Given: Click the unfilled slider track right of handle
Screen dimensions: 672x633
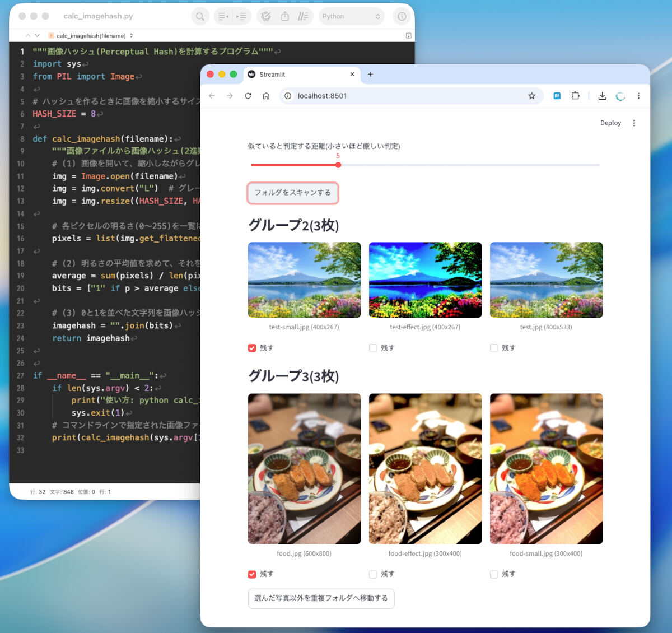Looking at the screenshot, I should click(x=470, y=165).
